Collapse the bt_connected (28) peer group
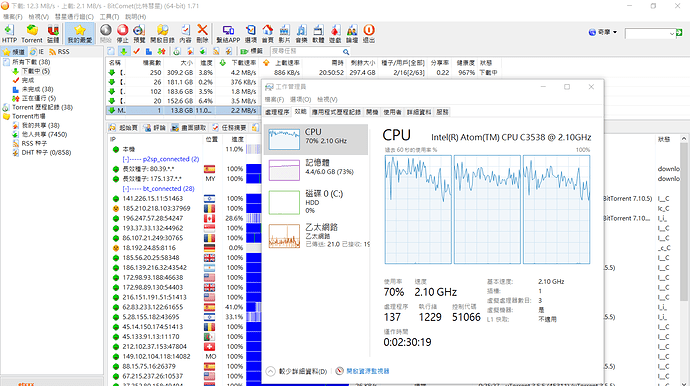 tap(125, 188)
